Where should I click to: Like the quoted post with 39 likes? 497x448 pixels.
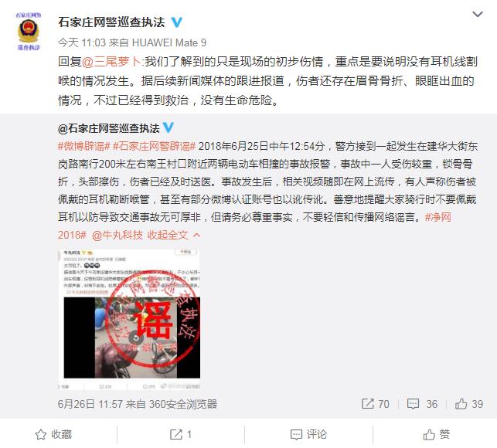pos(469,404)
